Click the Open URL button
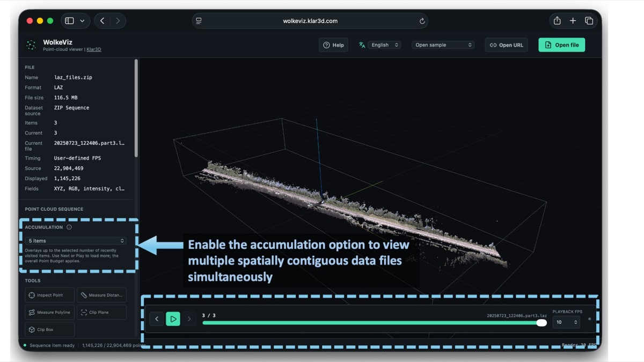This screenshot has width=644, height=362. coord(506,45)
